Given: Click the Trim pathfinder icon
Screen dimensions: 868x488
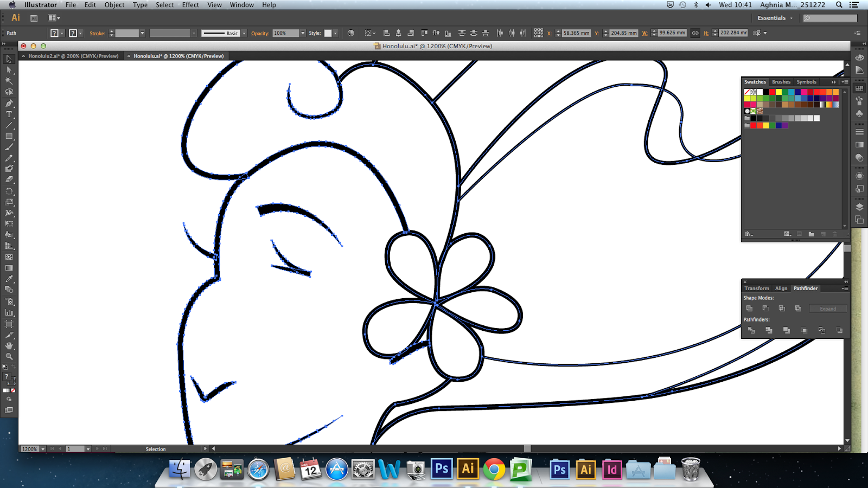Looking at the screenshot, I should tap(769, 330).
